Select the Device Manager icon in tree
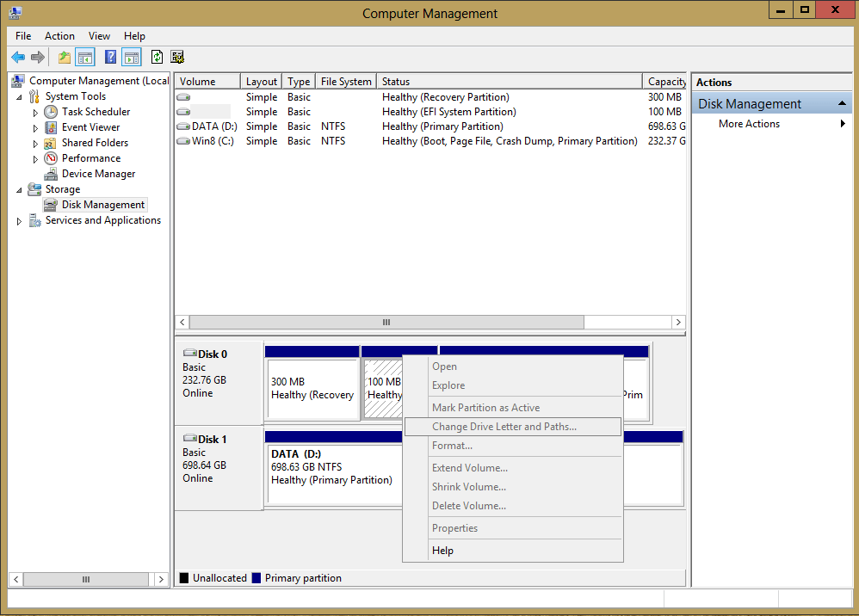The width and height of the screenshot is (859, 616). pyautogui.click(x=51, y=174)
